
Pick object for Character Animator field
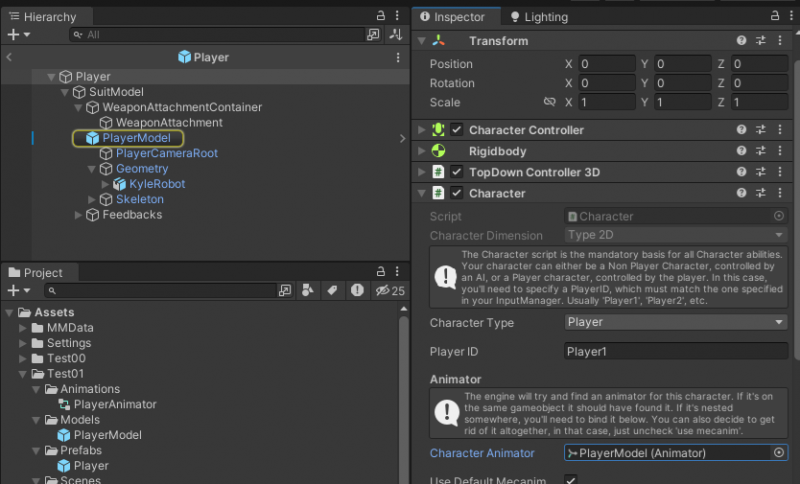(779, 453)
